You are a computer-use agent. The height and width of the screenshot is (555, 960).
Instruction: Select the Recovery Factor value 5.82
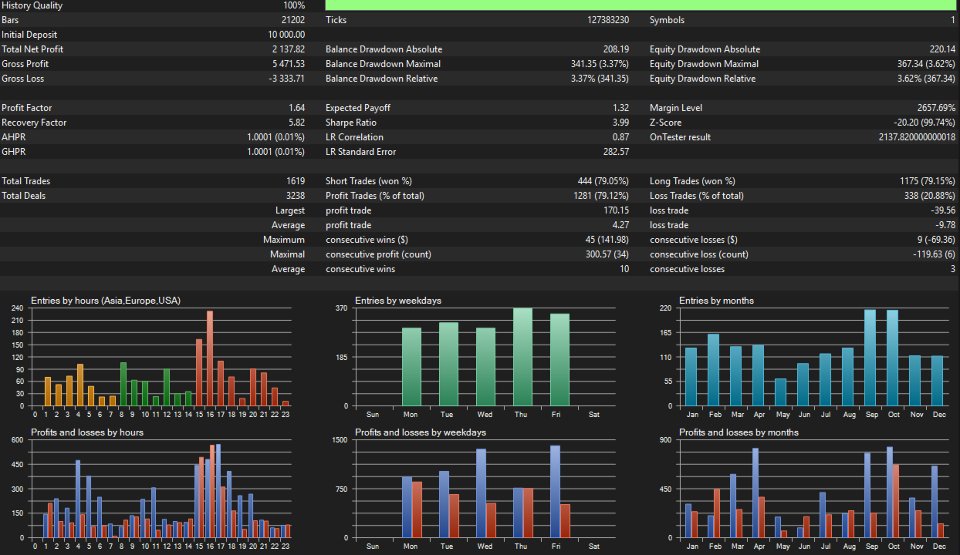click(x=297, y=123)
